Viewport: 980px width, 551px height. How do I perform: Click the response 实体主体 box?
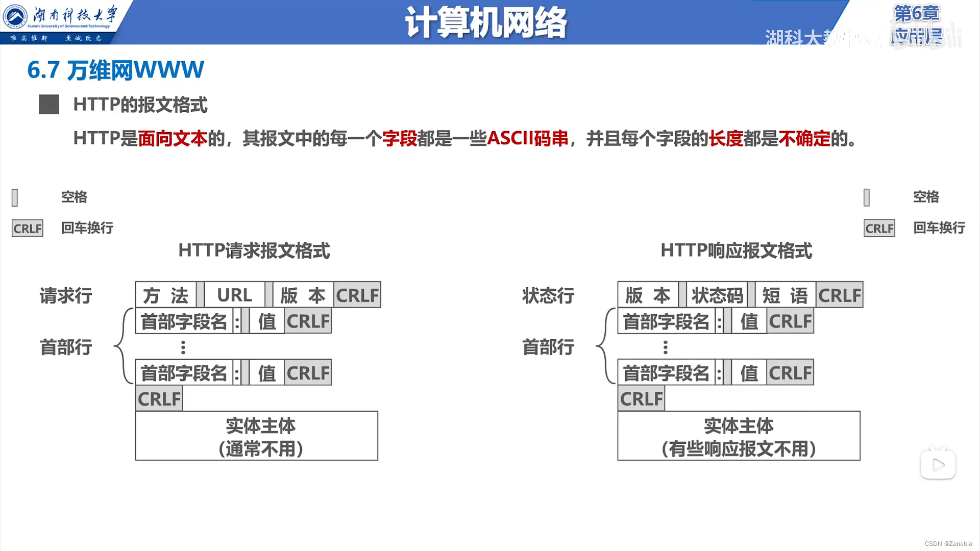(x=738, y=436)
